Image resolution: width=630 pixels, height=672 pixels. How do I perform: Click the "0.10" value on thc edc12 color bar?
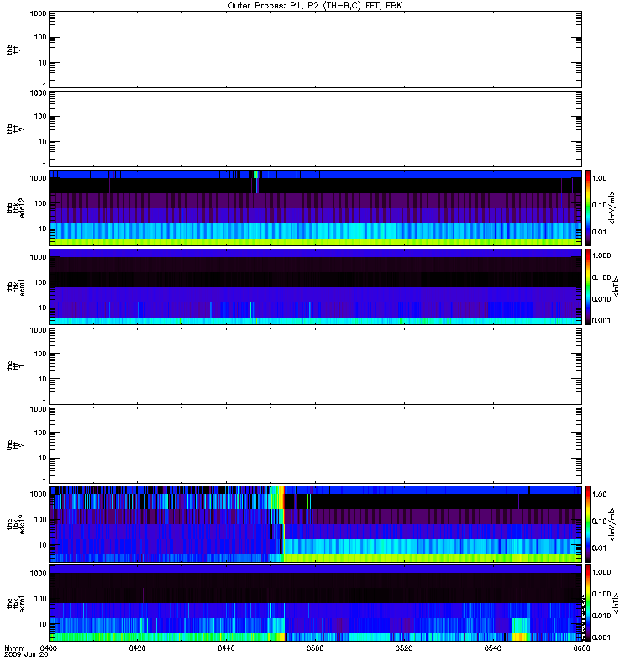point(600,521)
